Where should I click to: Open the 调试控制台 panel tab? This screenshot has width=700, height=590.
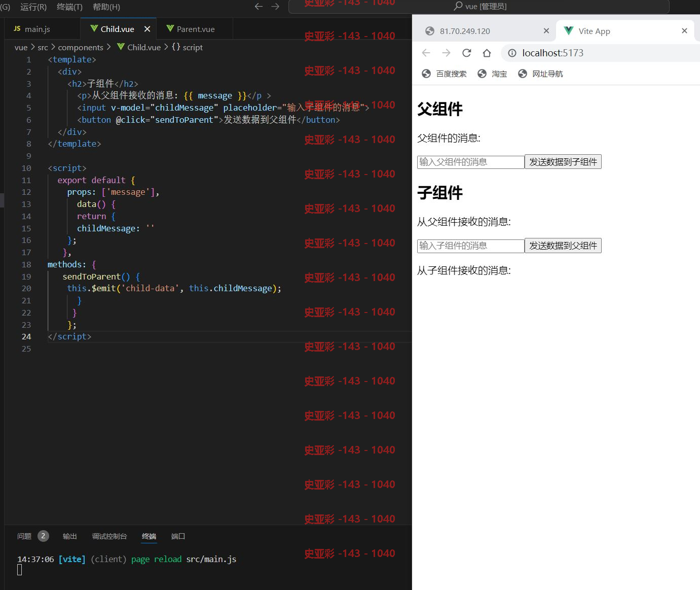point(109,536)
